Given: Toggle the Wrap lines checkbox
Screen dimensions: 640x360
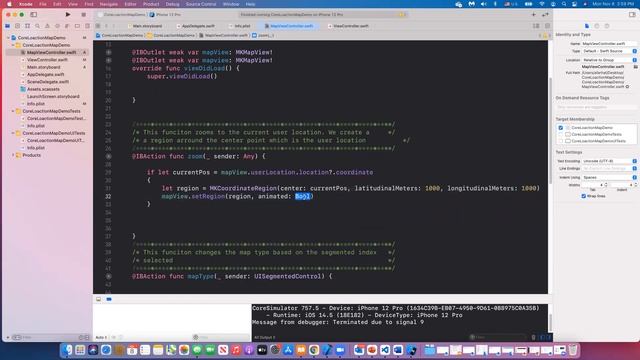Looking at the screenshot, I should pos(584,196).
